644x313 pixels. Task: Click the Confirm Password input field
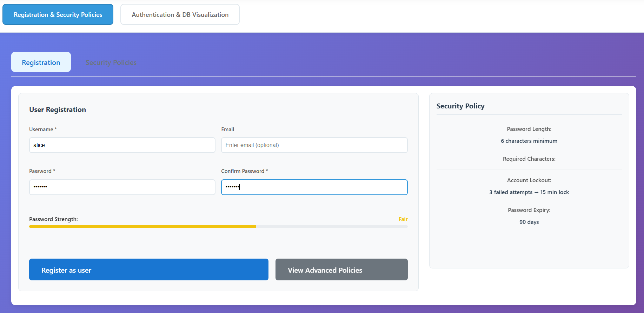point(314,187)
